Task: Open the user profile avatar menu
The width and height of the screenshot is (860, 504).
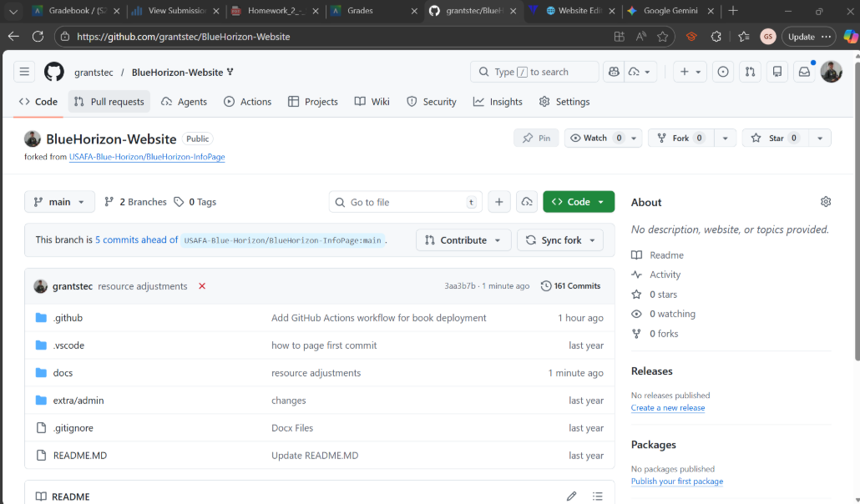Action: click(831, 72)
